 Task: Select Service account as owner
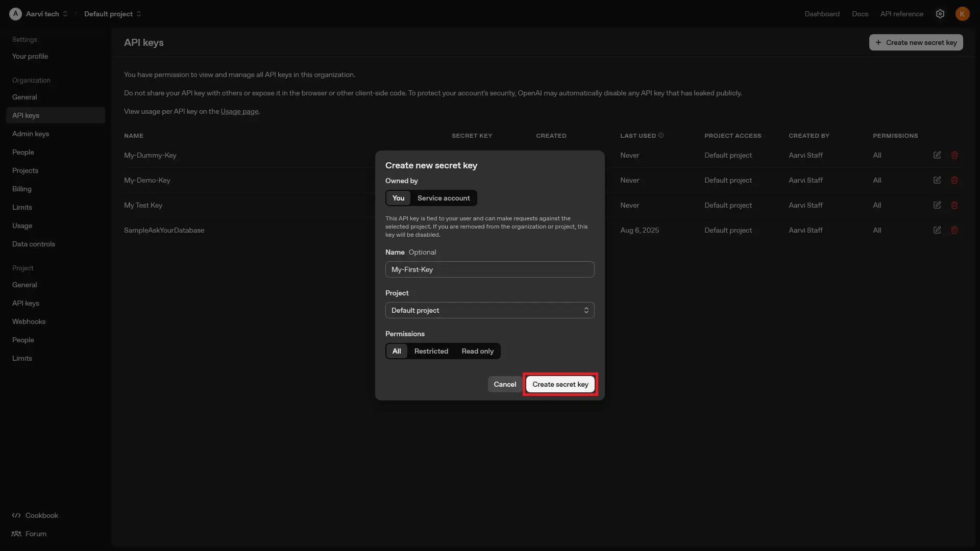tap(444, 198)
